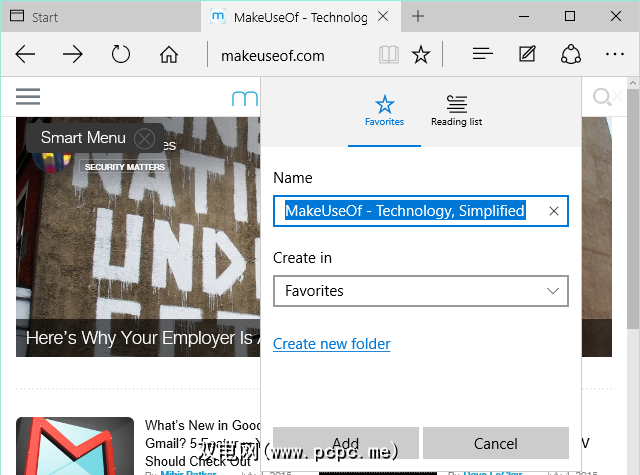Screen dimensions: 640x475
Task: Minimize the Edge window
Action: [x=524, y=17]
